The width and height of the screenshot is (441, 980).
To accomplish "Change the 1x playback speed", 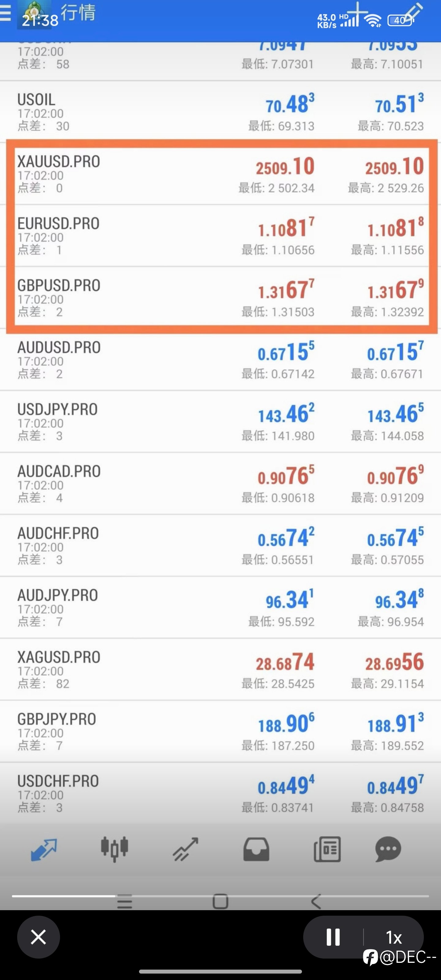I will pyautogui.click(x=394, y=937).
